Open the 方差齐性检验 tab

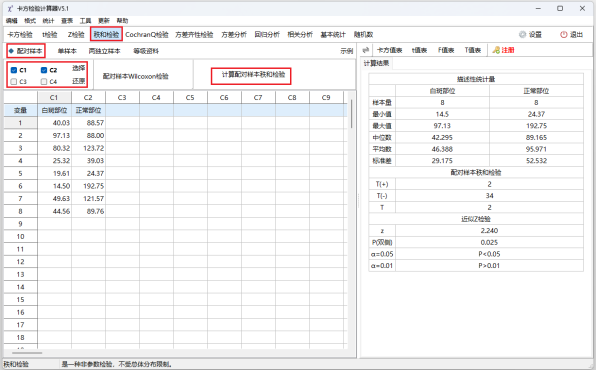point(194,35)
